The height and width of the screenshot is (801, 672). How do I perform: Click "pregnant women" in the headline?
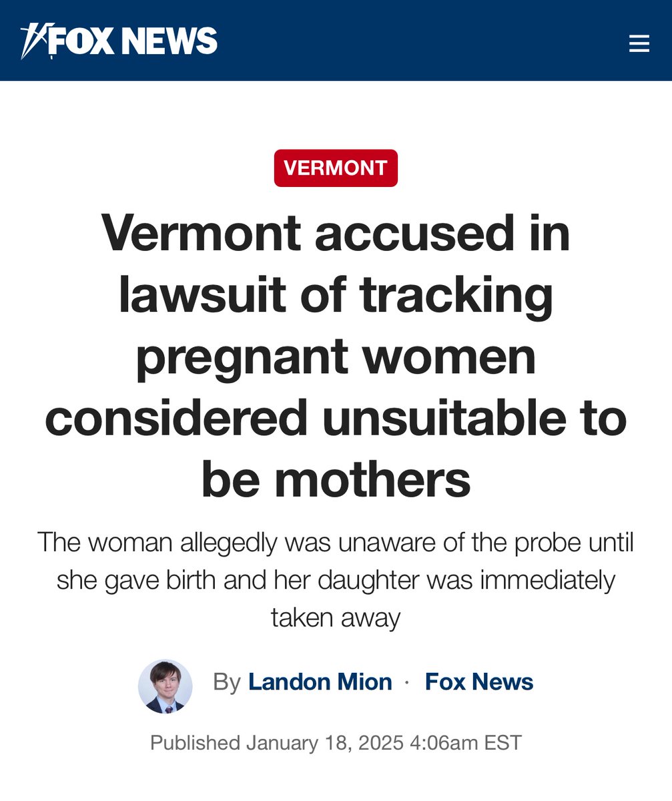(336, 356)
